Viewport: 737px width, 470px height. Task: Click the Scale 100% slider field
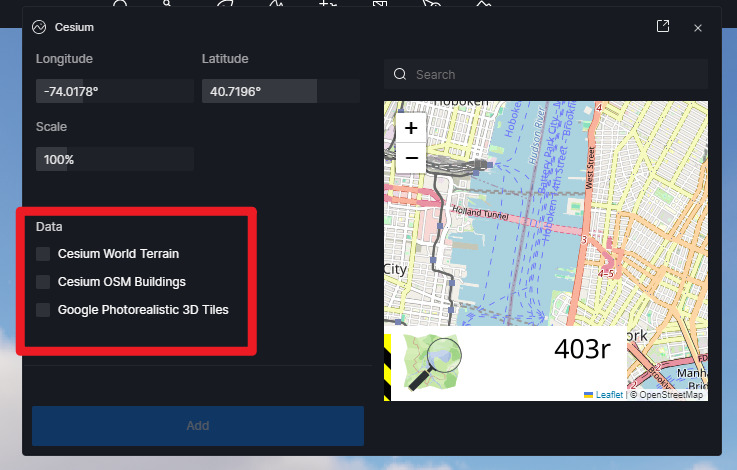point(114,159)
